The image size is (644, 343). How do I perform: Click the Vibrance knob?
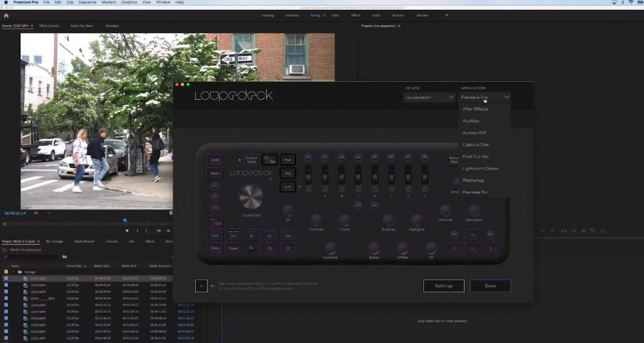[x=445, y=211]
